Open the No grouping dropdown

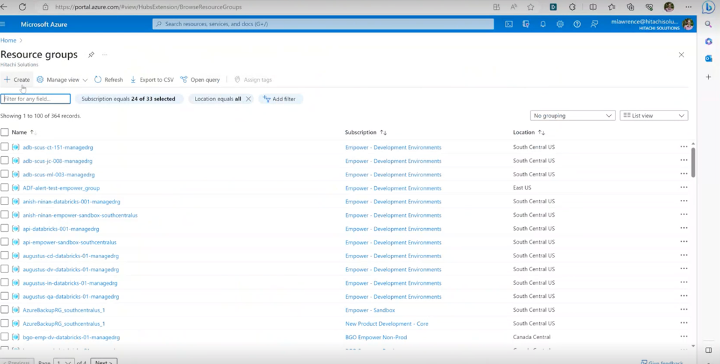point(573,116)
